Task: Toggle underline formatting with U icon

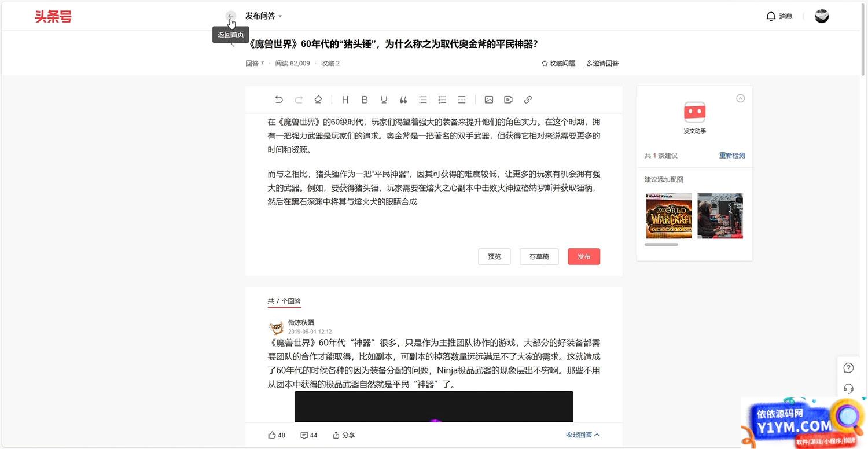Action: 384,100
